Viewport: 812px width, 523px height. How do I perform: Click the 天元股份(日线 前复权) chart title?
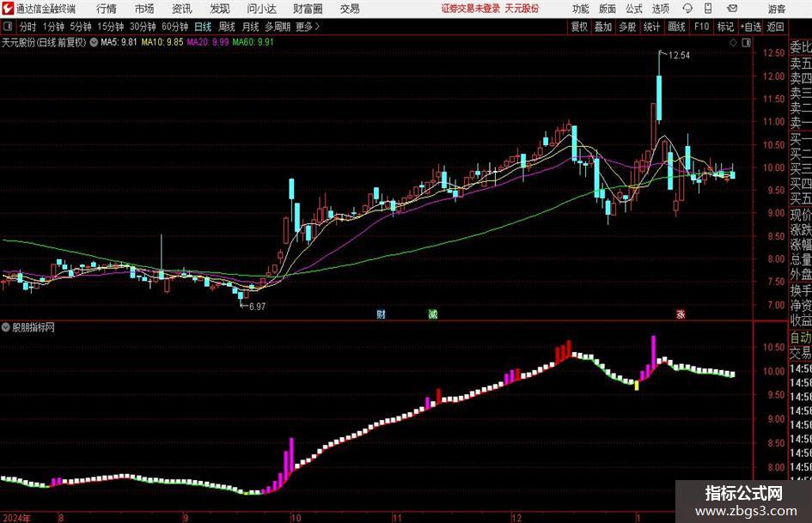tap(44, 42)
